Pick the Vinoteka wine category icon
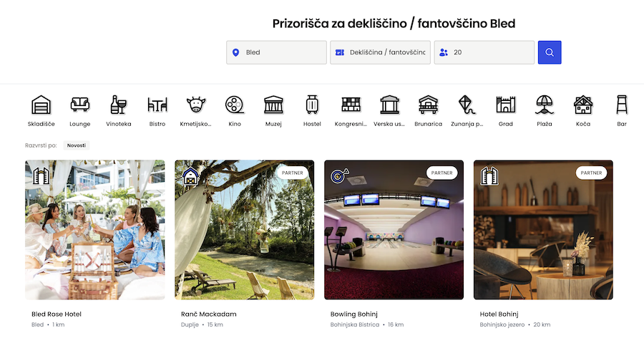The image size is (644, 361). pyautogui.click(x=118, y=105)
